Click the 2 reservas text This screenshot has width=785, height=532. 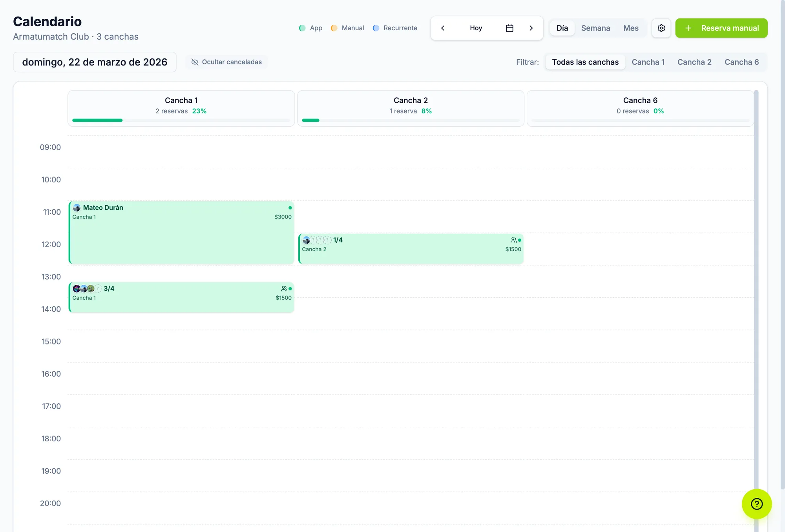(172, 111)
